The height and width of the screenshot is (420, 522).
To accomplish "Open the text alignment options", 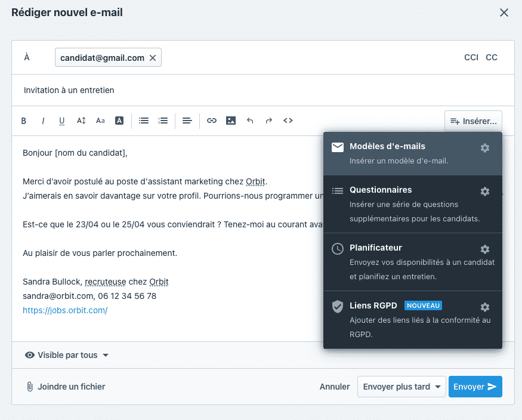I will coord(187,121).
